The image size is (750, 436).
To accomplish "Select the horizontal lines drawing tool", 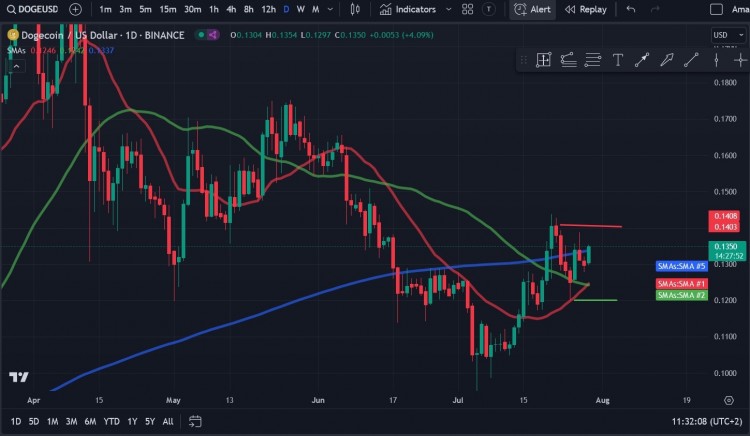I will 593,60.
